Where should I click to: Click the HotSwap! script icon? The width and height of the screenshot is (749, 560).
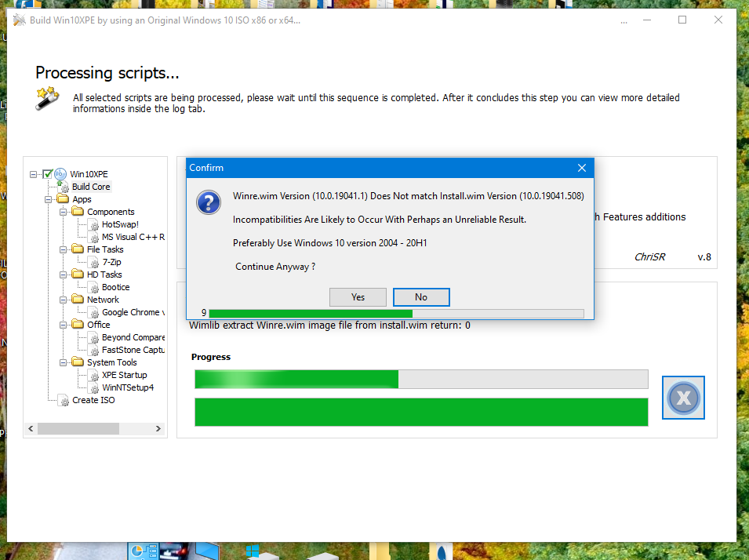click(x=94, y=224)
